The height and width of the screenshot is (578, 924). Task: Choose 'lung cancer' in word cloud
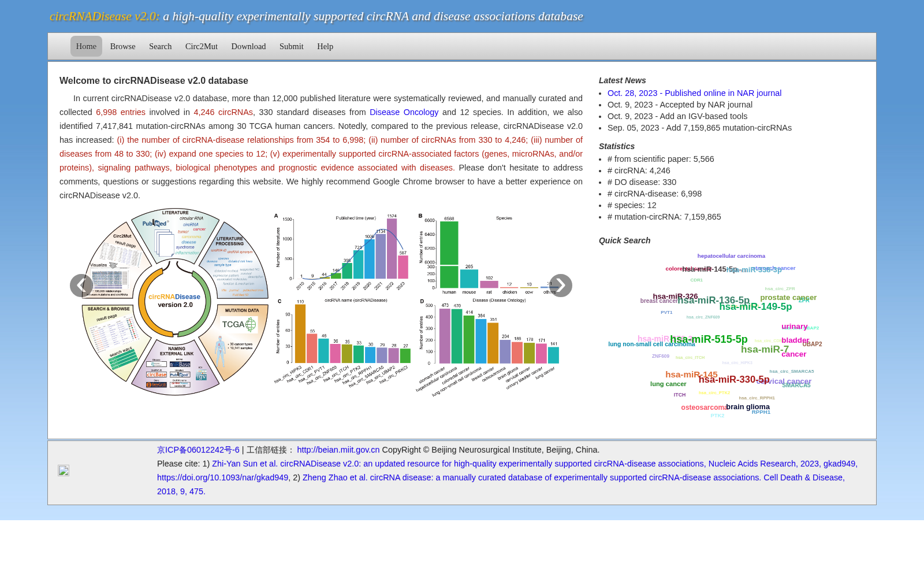668,384
